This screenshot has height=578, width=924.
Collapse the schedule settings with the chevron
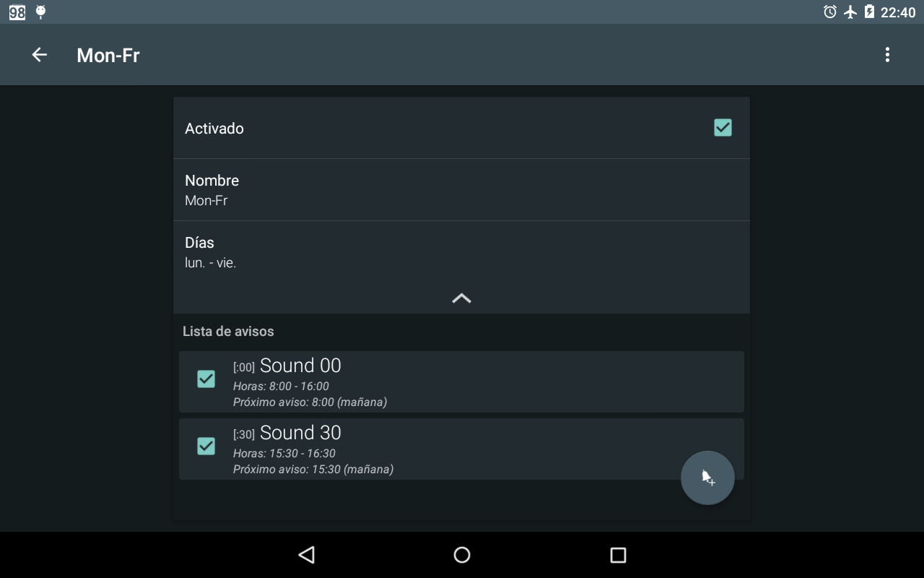pos(461,298)
